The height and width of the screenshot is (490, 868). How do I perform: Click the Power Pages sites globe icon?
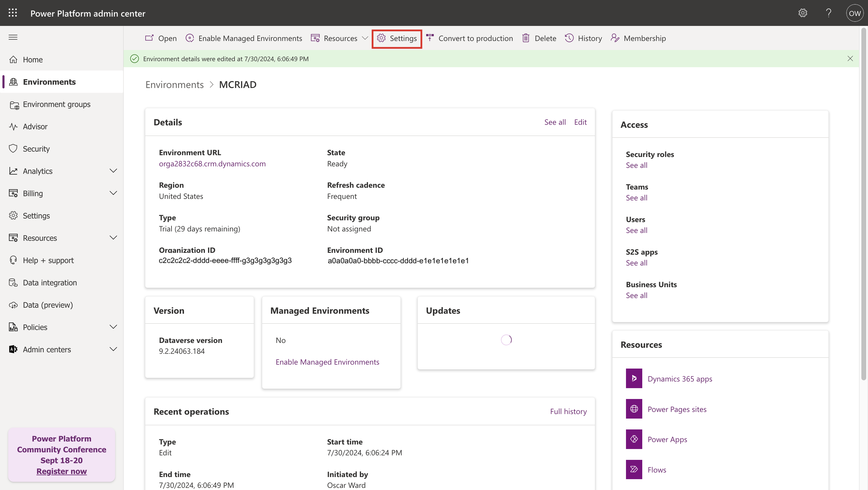tap(634, 409)
